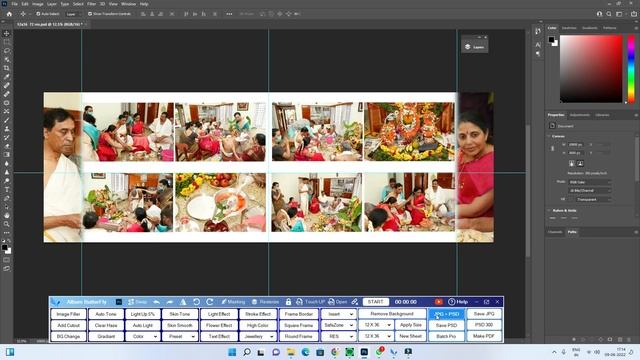The image size is (640, 360).
Task: Click the START timer button
Action: 376,302
